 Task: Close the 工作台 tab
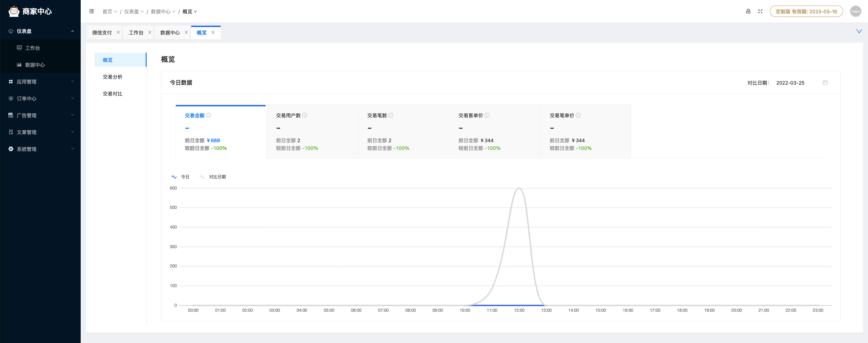(x=150, y=32)
